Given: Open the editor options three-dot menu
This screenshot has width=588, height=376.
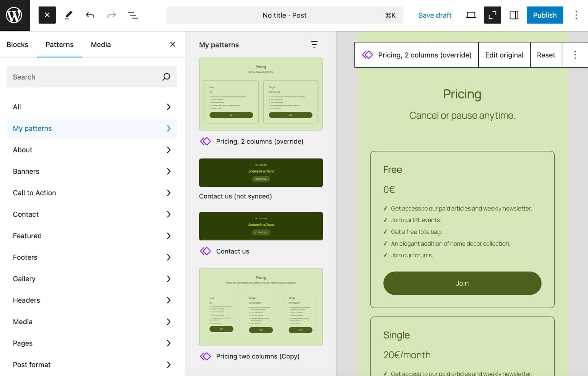Looking at the screenshot, I should [x=576, y=15].
